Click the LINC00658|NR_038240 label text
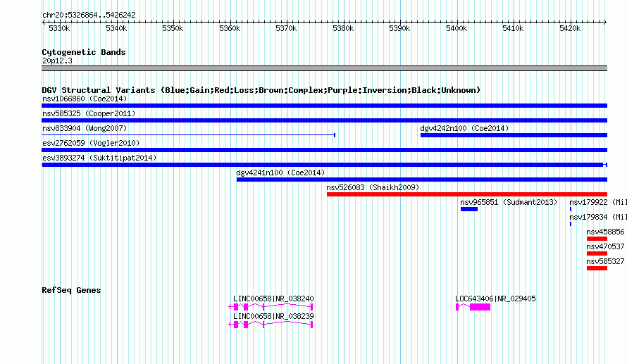 coord(273,299)
